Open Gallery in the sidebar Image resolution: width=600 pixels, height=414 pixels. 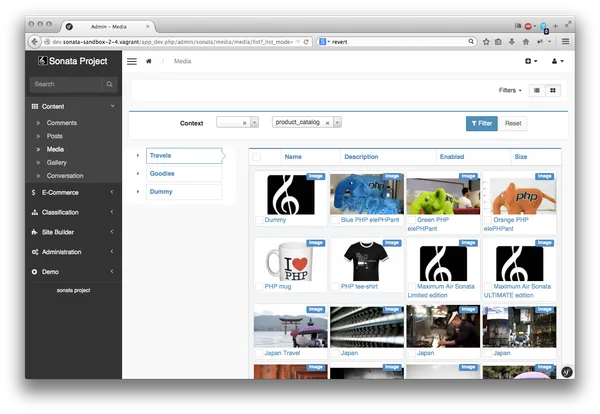coord(56,162)
